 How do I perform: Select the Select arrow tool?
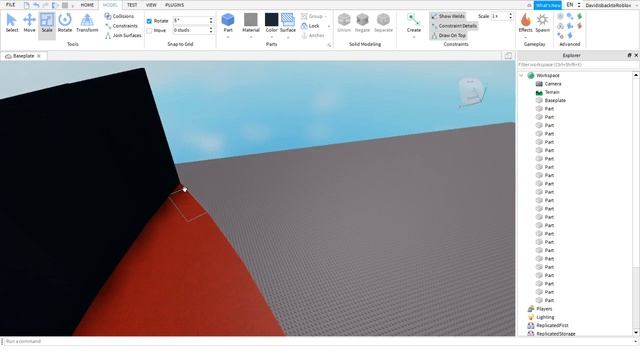[12, 23]
